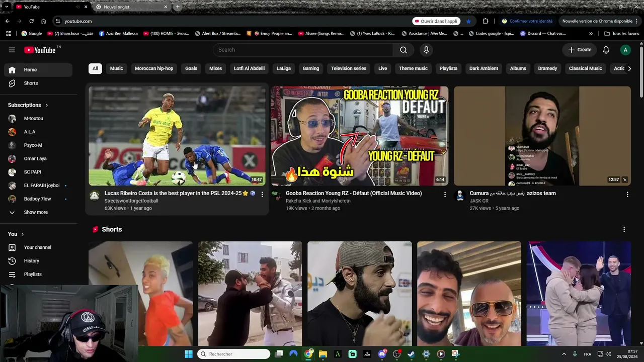This screenshot has height=362, width=644.
Task: Show more category chips with the arrow
Action: pyautogui.click(x=629, y=68)
